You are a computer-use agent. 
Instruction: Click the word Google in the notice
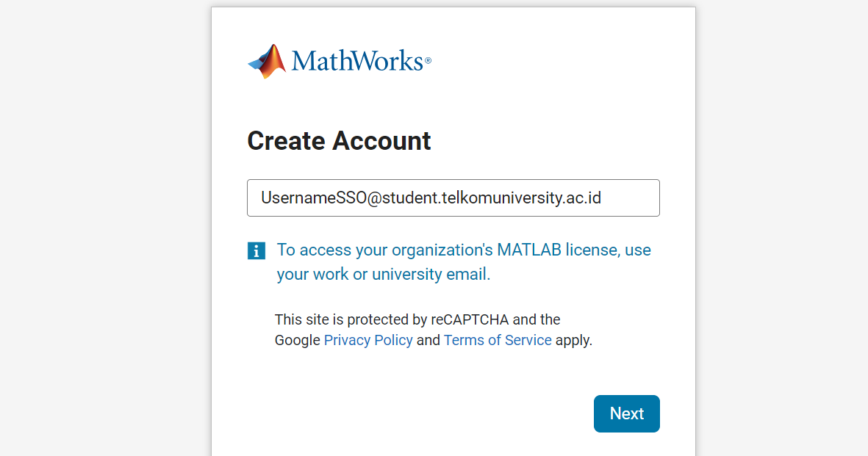point(297,340)
